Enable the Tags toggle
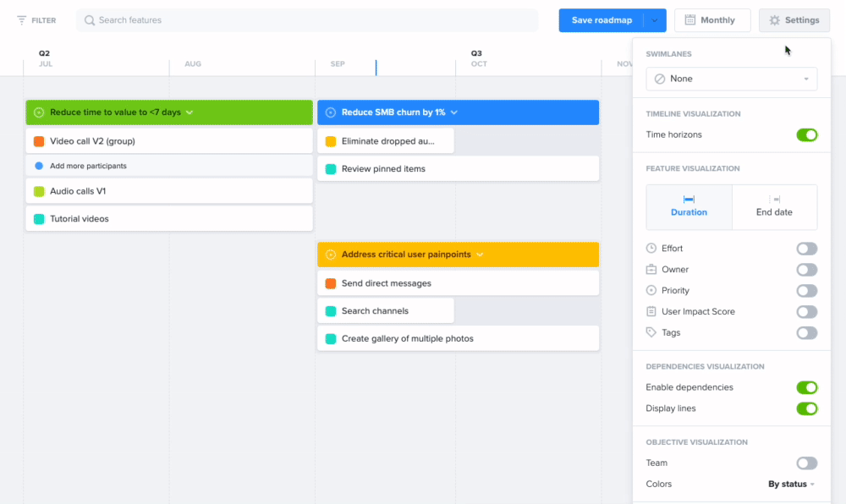Screen dimensions: 846x504 point(806,332)
